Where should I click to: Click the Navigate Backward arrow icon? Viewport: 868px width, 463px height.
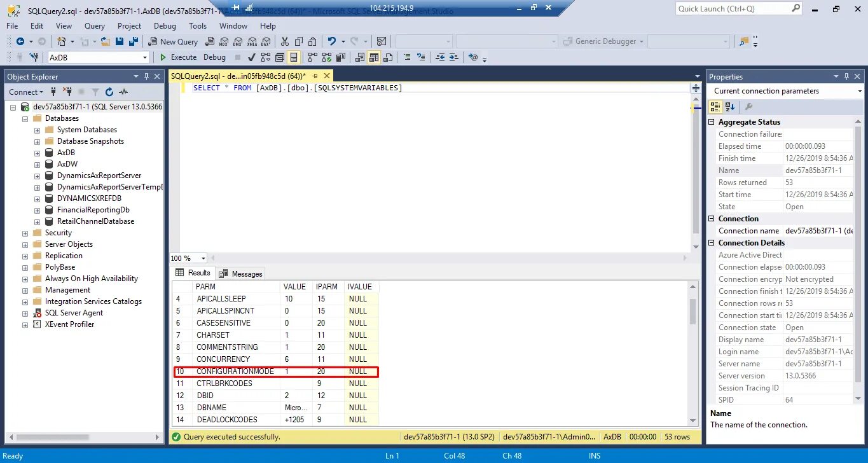20,41
